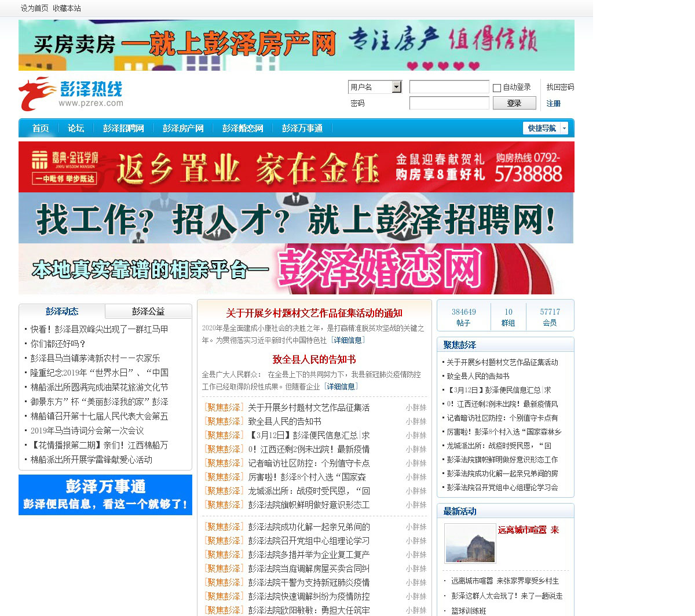Open the red 远离城市喧嚣 来 activity title
The height and width of the screenshot is (616, 695).
pos(528,530)
